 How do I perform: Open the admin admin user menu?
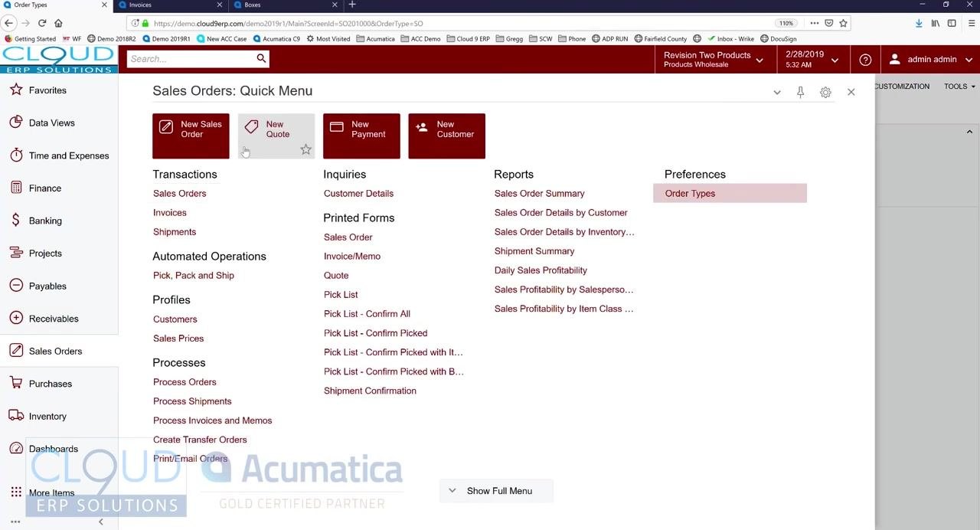point(930,60)
